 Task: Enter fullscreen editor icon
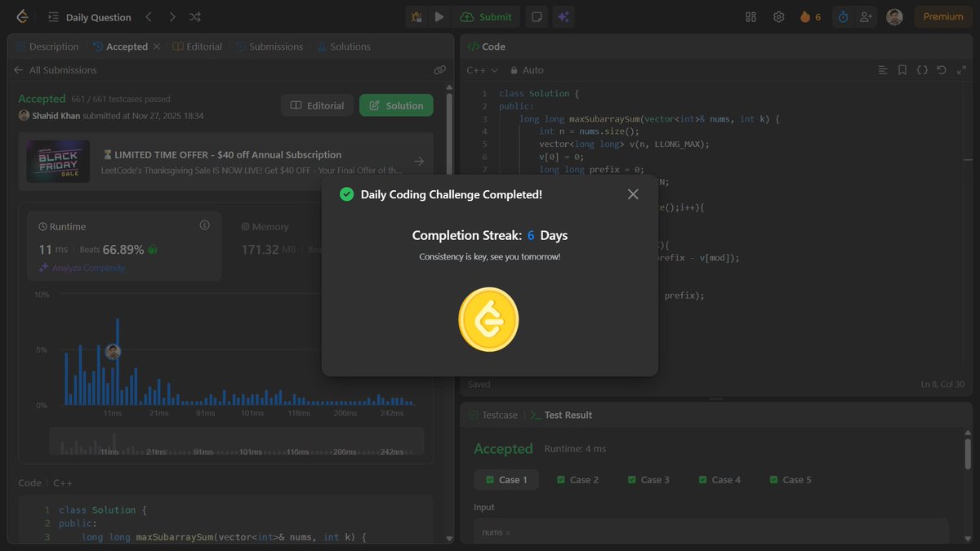(x=961, y=70)
